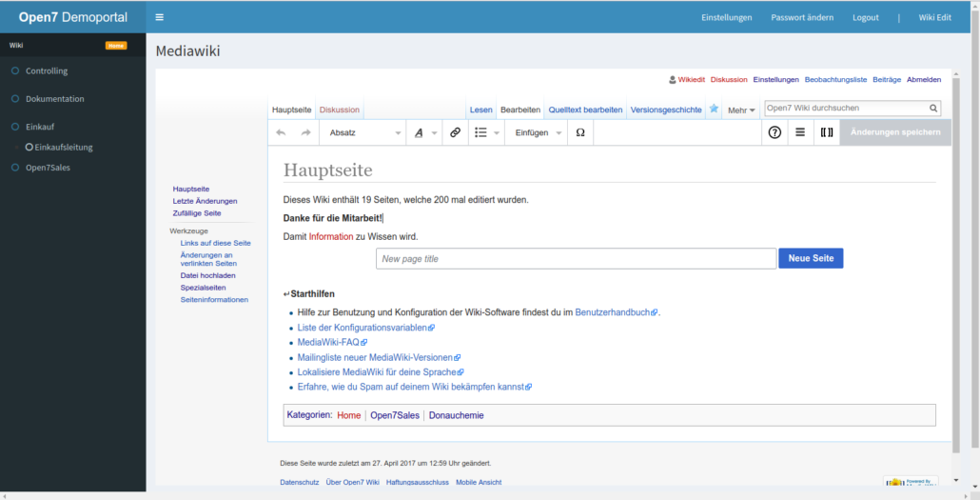Click the New page title input field
This screenshot has height=500, width=980.
[576, 258]
